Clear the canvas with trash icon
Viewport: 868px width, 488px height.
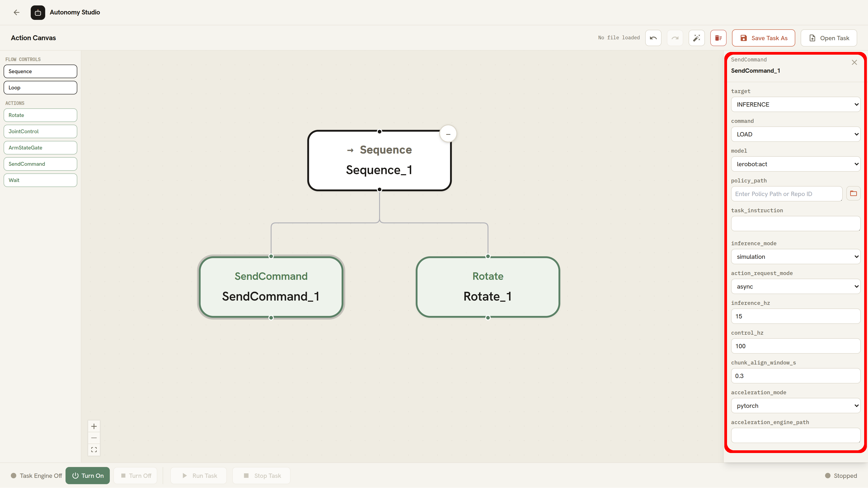pyautogui.click(x=718, y=38)
